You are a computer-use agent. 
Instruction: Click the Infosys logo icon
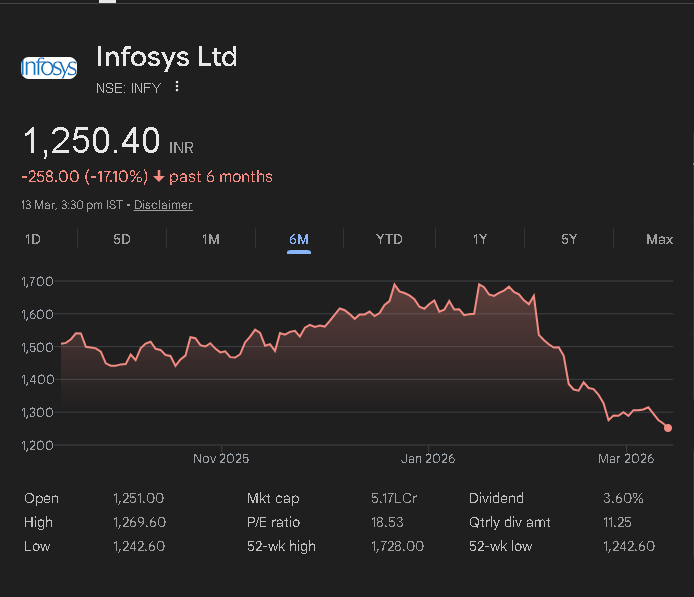(x=49, y=69)
